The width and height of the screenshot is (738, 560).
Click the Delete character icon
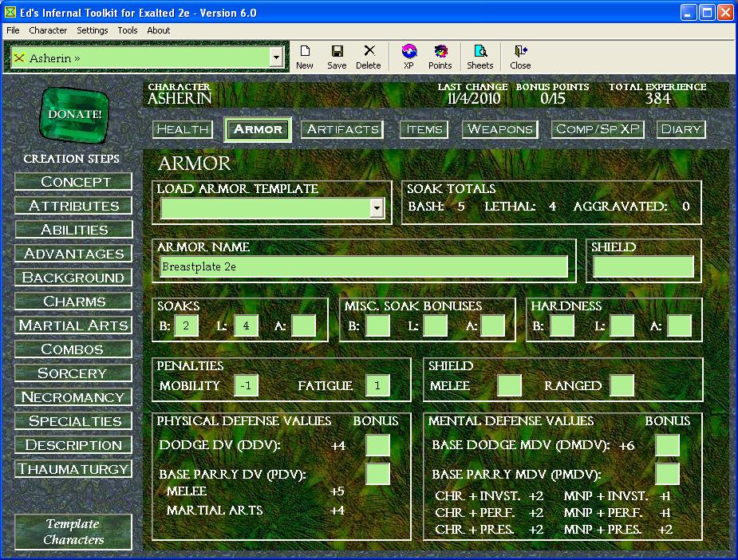pyautogui.click(x=369, y=57)
